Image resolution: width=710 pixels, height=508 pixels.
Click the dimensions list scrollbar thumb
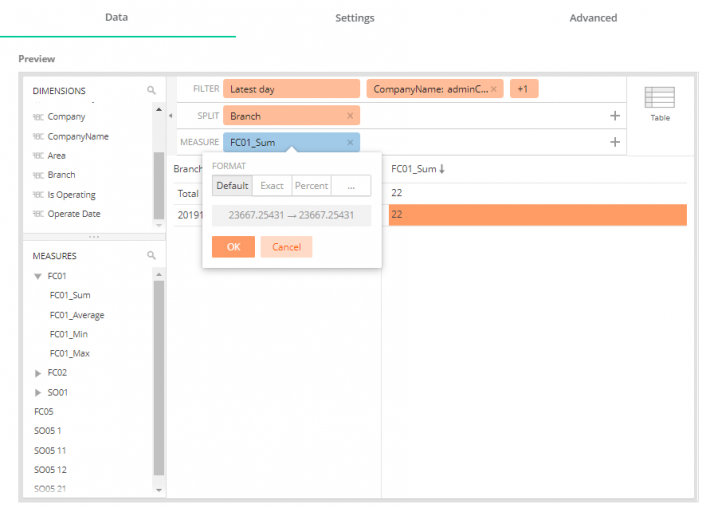[x=158, y=185]
